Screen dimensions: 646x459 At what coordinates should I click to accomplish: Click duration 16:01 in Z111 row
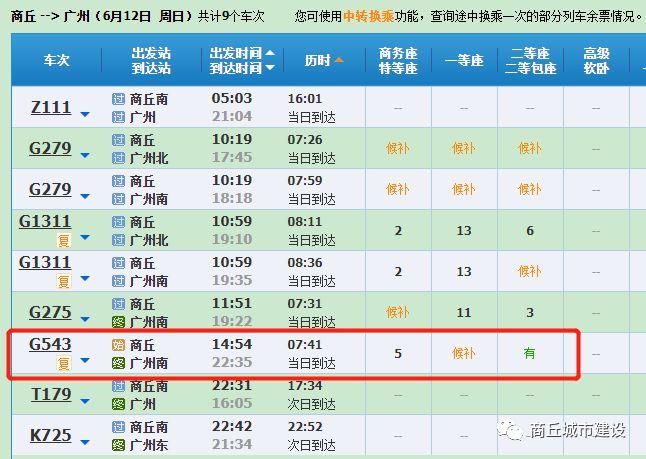point(305,98)
